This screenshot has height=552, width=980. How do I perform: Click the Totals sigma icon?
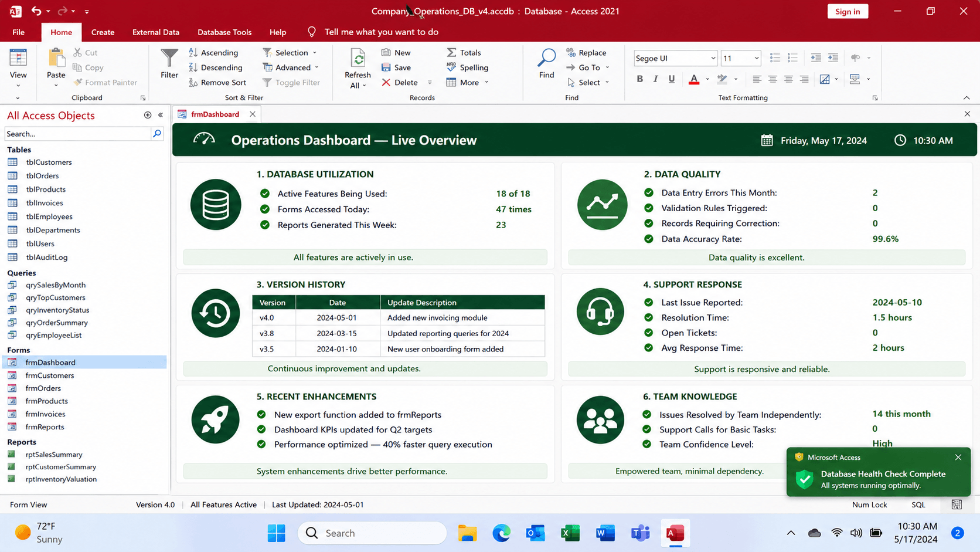click(451, 52)
